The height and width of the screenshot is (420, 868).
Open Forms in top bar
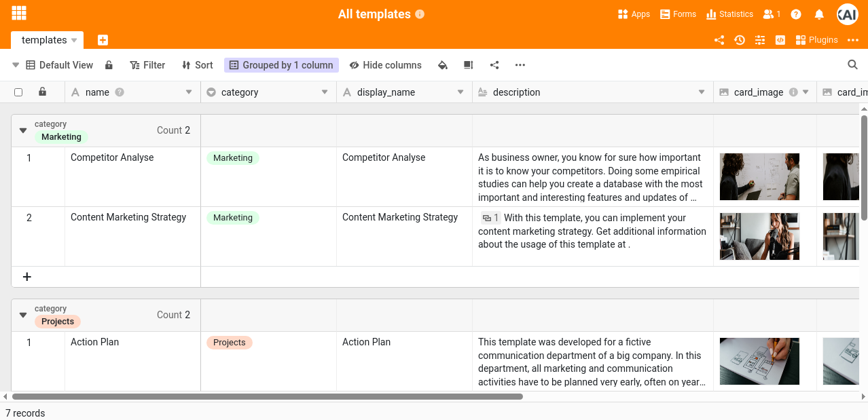point(678,14)
